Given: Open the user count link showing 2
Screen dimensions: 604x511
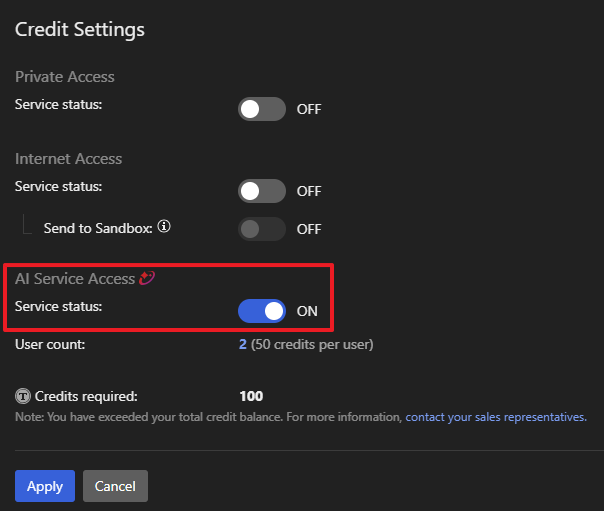Looking at the screenshot, I should (243, 344).
